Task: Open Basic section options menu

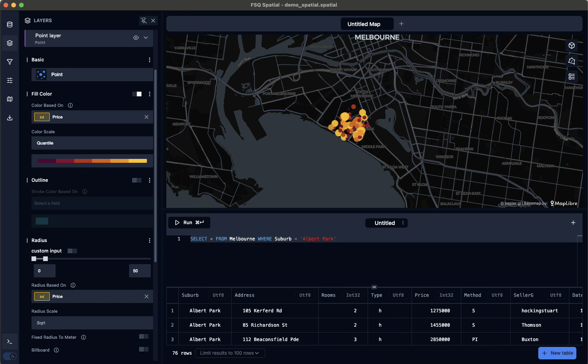Action: tap(150, 60)
